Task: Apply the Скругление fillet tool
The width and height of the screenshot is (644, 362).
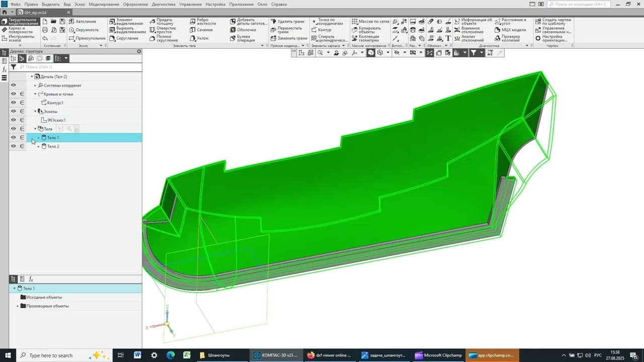Action: tap(124, 38)
